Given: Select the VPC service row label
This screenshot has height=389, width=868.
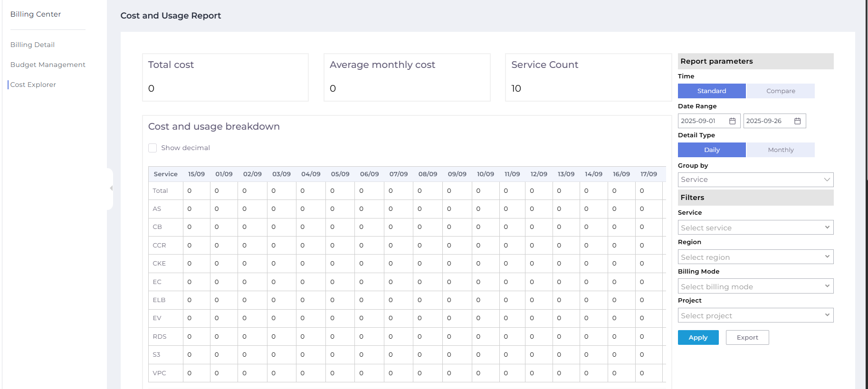Looking at the screenshot, I should (x=159, y=373).
